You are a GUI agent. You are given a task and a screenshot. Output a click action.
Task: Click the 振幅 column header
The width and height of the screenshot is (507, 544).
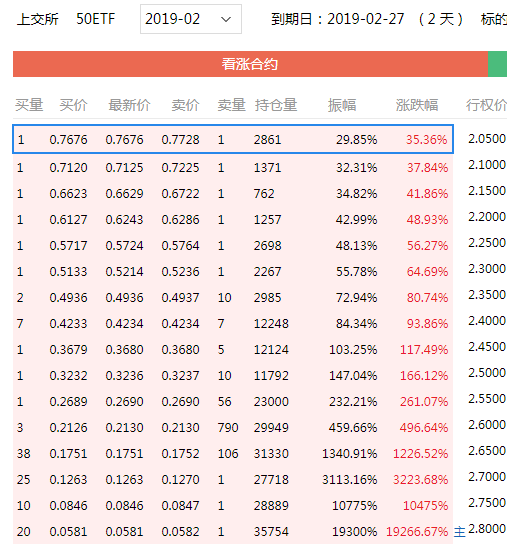pos(342,105)
